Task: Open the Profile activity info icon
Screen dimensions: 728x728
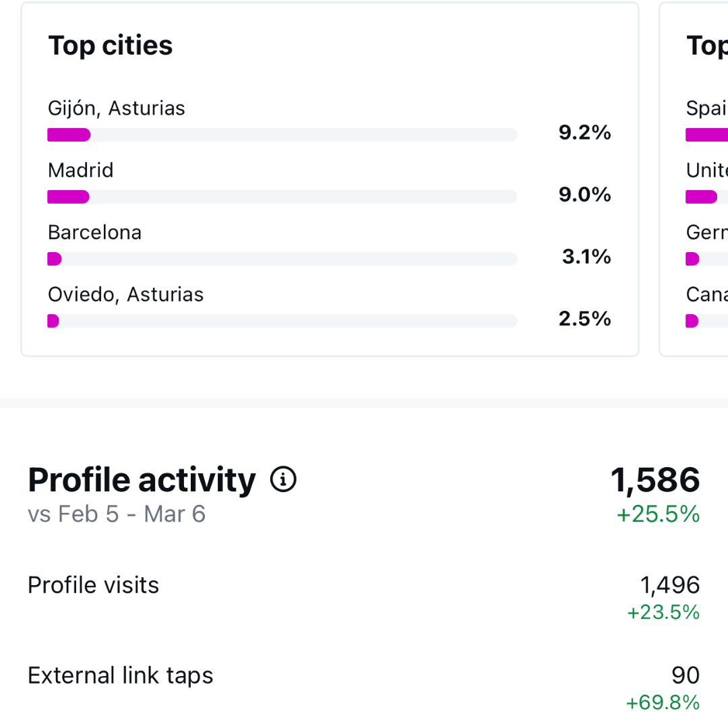Action: (x=283, y=479)
